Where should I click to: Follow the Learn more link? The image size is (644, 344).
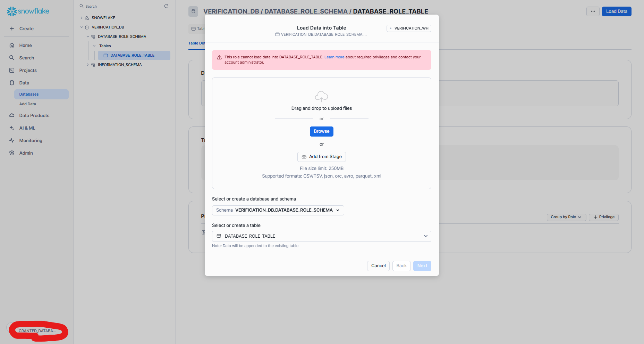(334, 57)
